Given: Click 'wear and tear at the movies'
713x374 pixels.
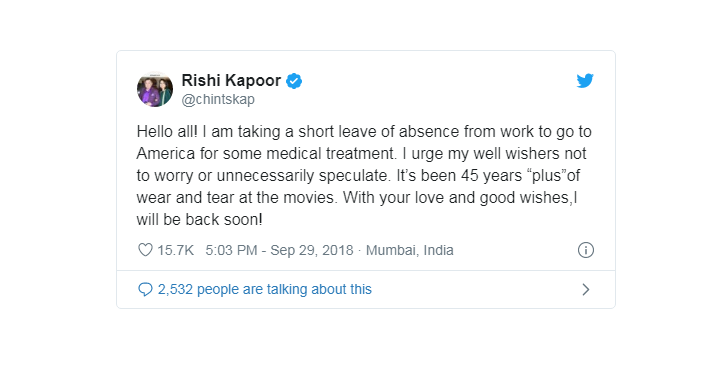Looking at the screenshot, I should (x=235, y=197).
